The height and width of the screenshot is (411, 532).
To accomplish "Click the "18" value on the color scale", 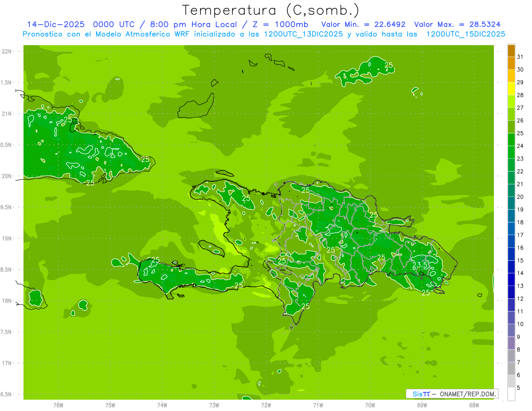I will pyautogui.click(x=520, y=222).
